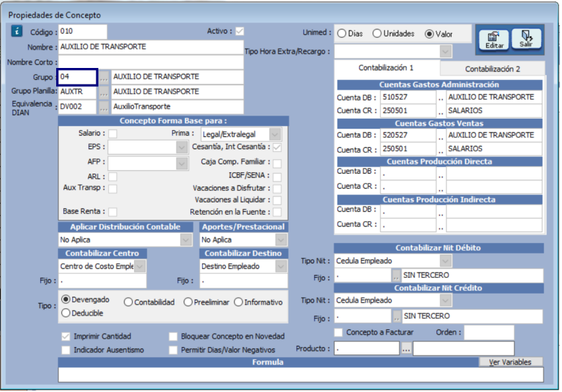Expand the EPS dropdown
The height and width of the screenshot is (392, 562).
[182, 147]
